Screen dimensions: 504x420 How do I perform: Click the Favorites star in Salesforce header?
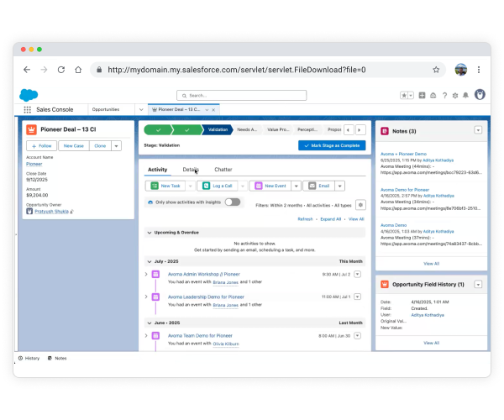404,96
